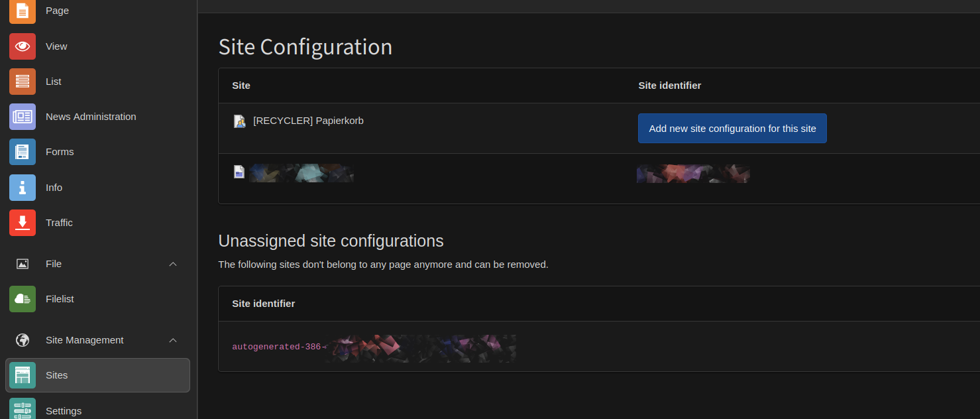Viewport: 980px width, 419px height.
Task: Open the Filelist module icon
Action: (x=23, y=299)
